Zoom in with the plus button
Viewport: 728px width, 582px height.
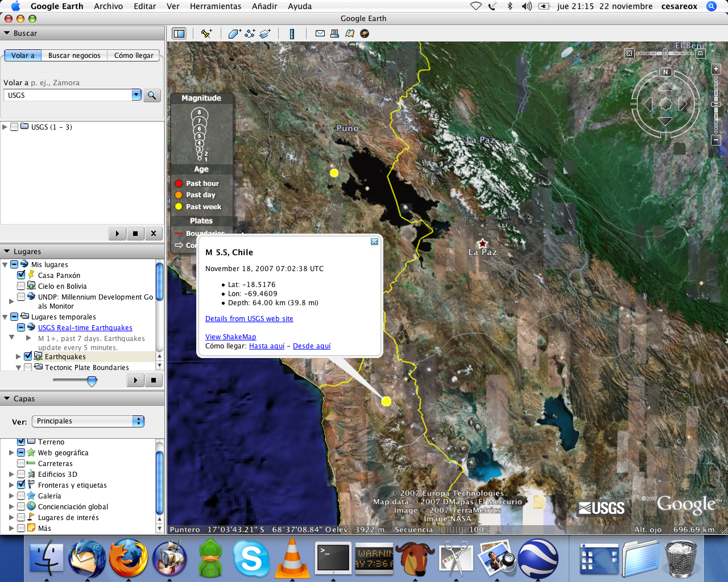716,69
